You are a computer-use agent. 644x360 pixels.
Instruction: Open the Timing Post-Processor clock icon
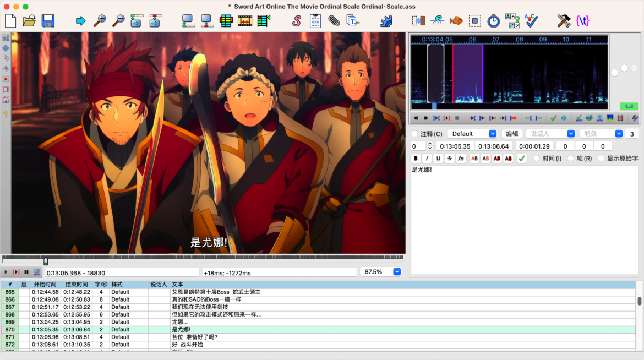point(494,20)
